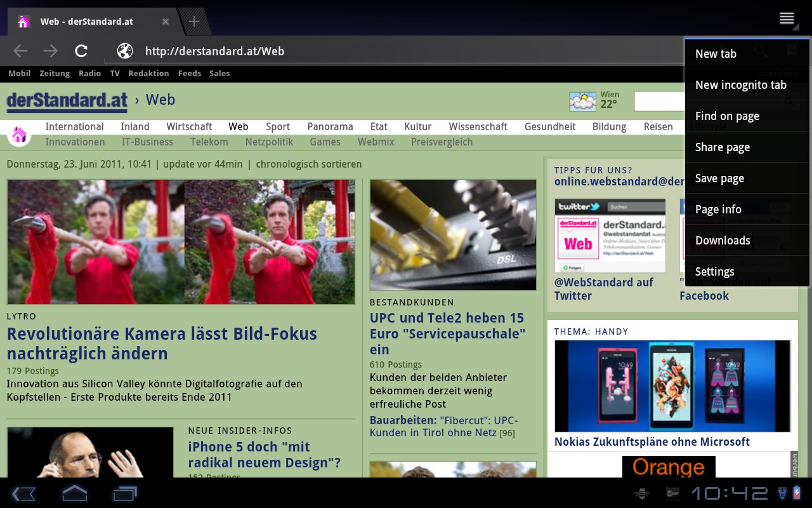Open the browser menu icon at top right

point(787,18)
